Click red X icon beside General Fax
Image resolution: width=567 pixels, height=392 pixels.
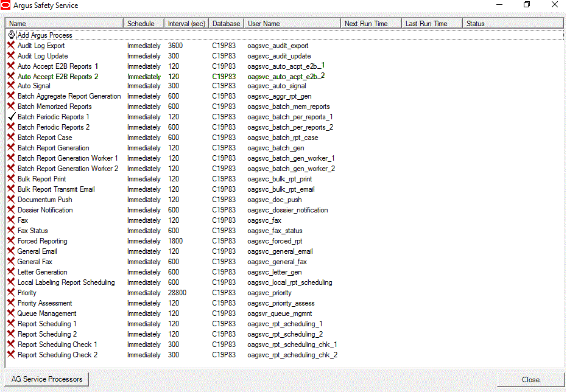click(x=11, y=261)
